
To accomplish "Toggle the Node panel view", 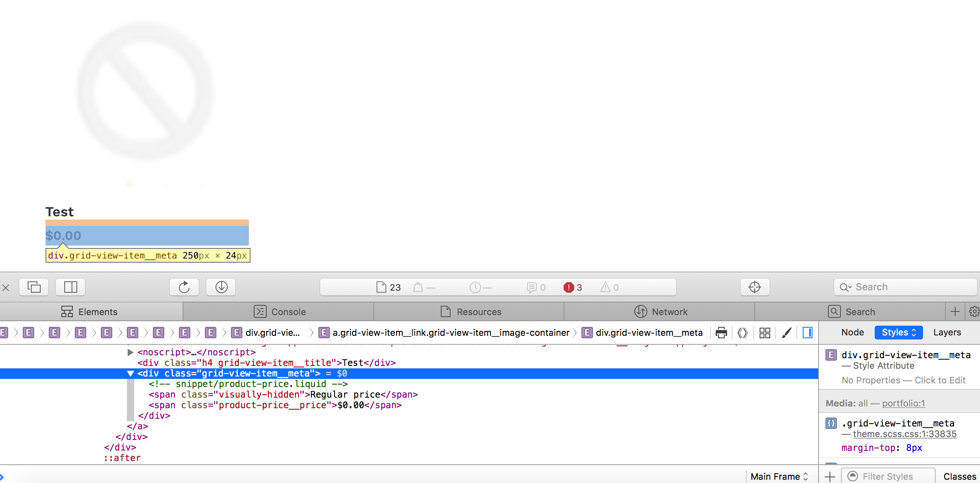I will click(x=851, y=333).
